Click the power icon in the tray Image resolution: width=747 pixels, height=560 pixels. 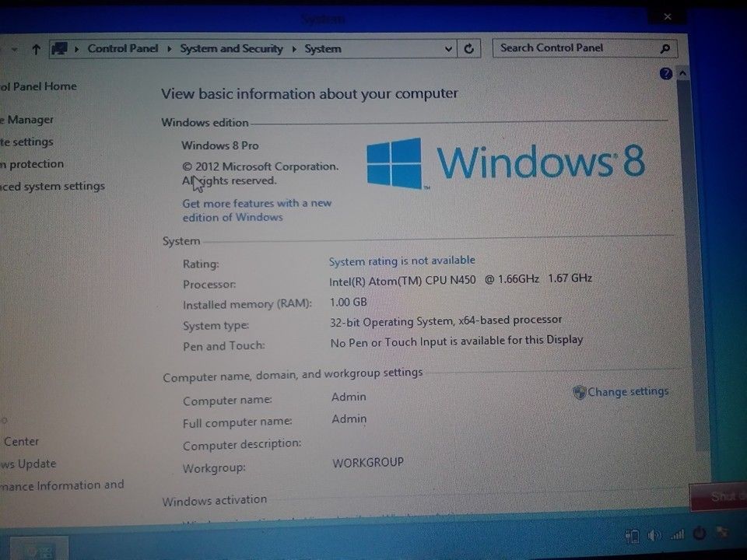click(x=699, y=534)
